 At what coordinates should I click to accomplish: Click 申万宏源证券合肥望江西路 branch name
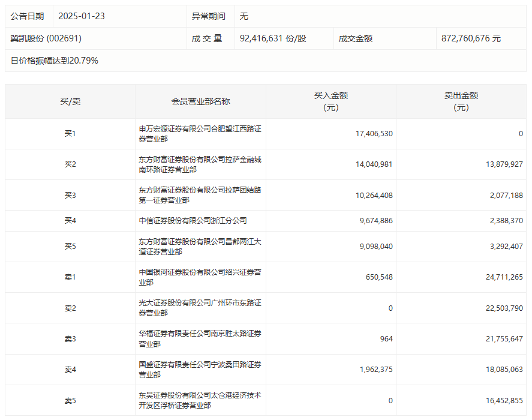click(x=200, y=134)
